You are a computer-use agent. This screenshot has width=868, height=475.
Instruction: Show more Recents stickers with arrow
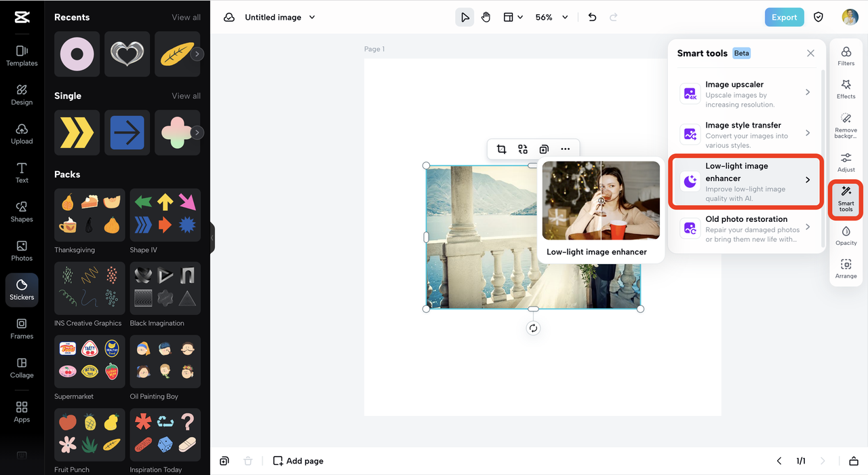click(197, 54)
